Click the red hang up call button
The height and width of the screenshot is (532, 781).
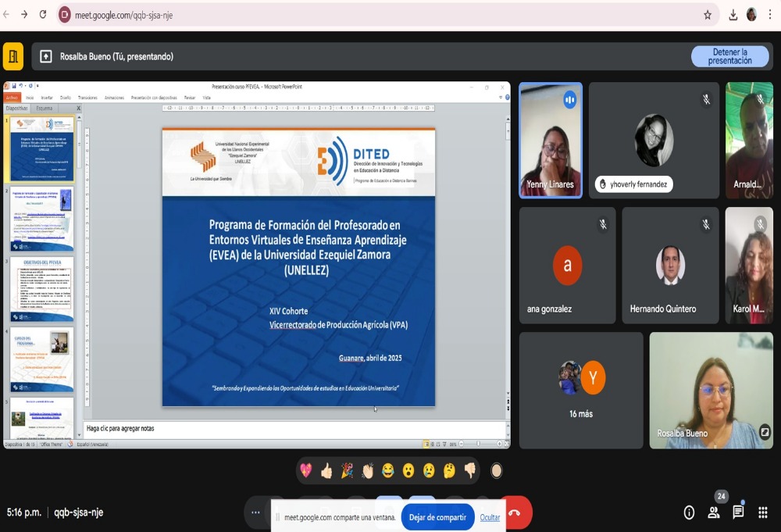point(516,512)
